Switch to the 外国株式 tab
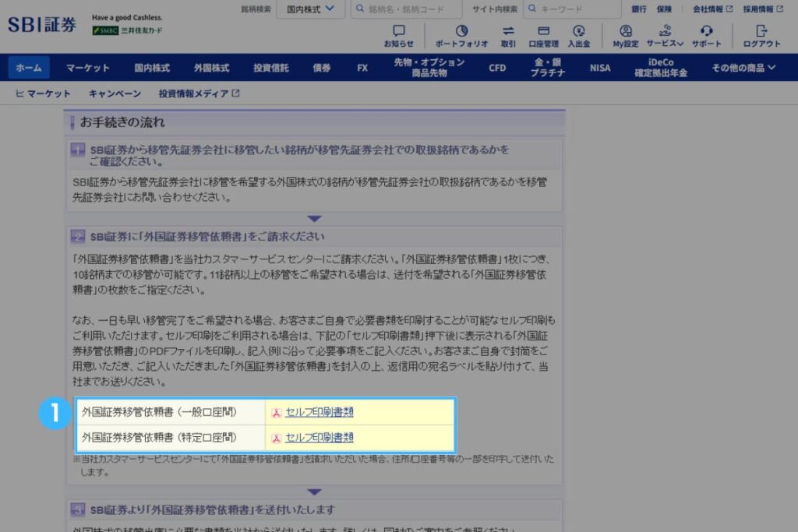 (x=210, y=68)
